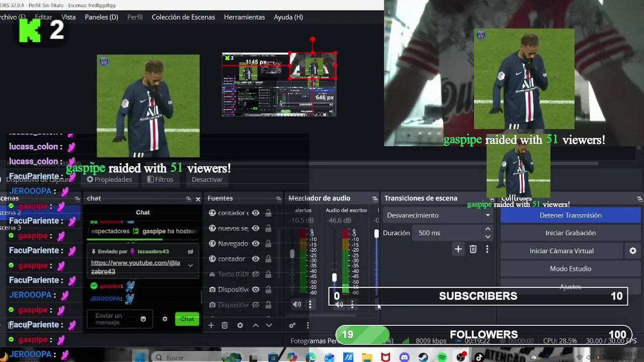Expand pinned YouTube message chevron
This screenshot has height=362, width=644.
tap(190, 265)
